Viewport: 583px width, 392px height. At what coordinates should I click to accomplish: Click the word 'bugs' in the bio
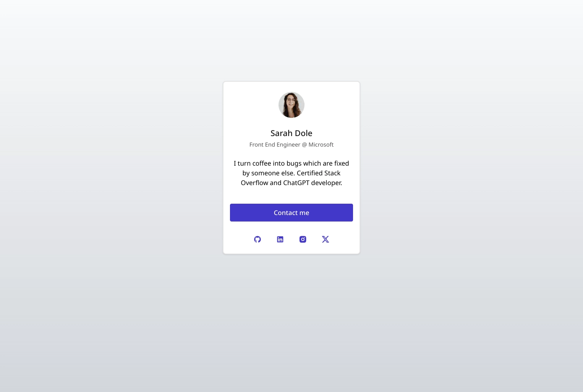click(294, 164)
